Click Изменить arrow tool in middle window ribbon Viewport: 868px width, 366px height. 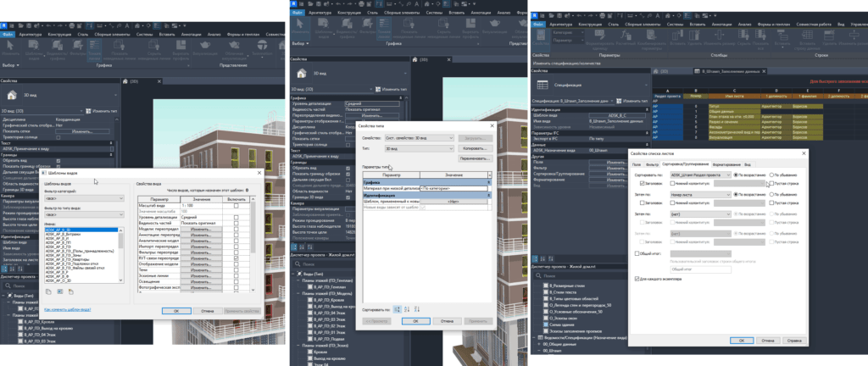pyautogui.click(x=301, y=26)
